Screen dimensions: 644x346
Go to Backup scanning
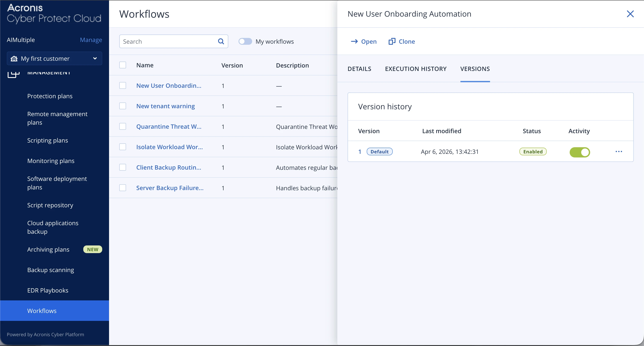pyautogui.click(x=50, y=270)
